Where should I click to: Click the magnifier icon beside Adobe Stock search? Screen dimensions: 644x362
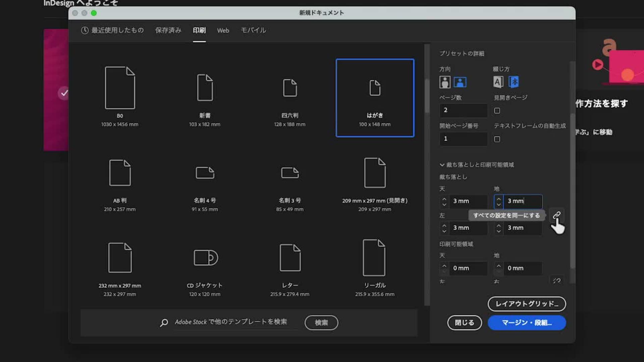pyautogui.click(x=164, y=322)
